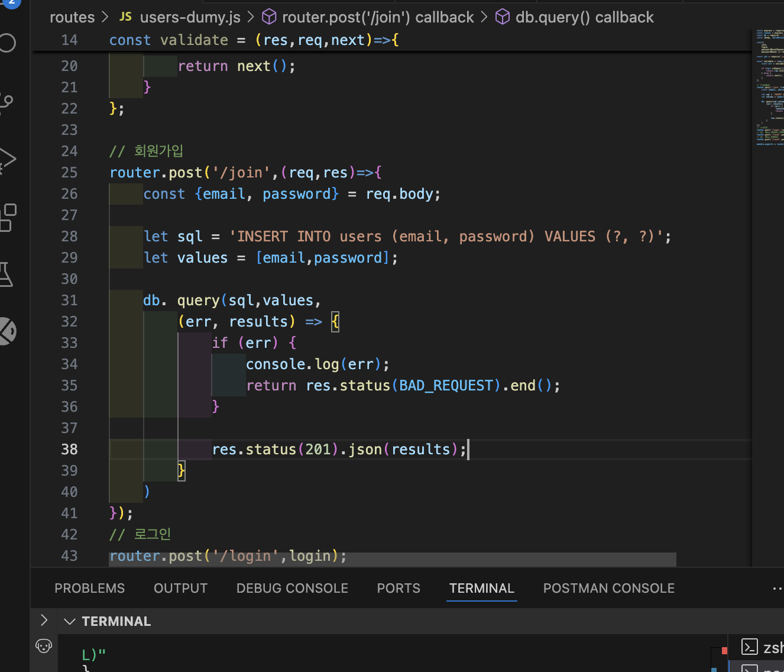This screenshot has width=784, height=672.
Task: Click 'res.status(201).json(results);' line
Action: click(339, 450)
